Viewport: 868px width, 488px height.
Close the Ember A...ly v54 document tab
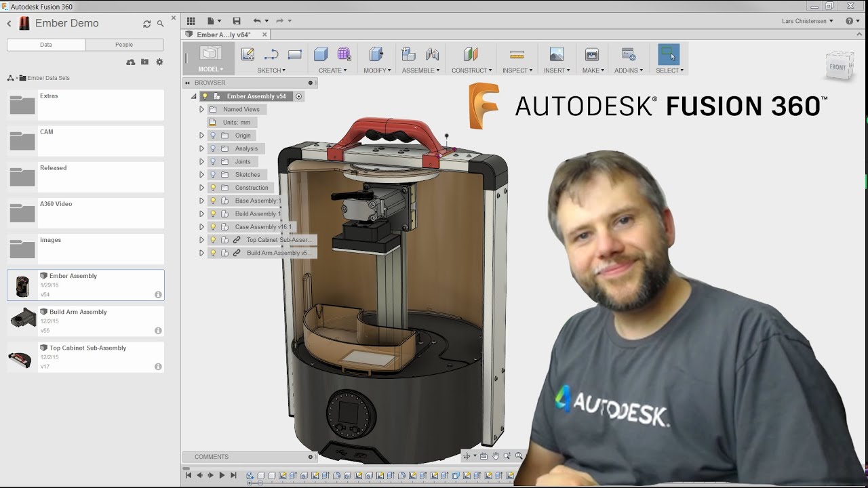pyautogui.click(x=264, y=35)
